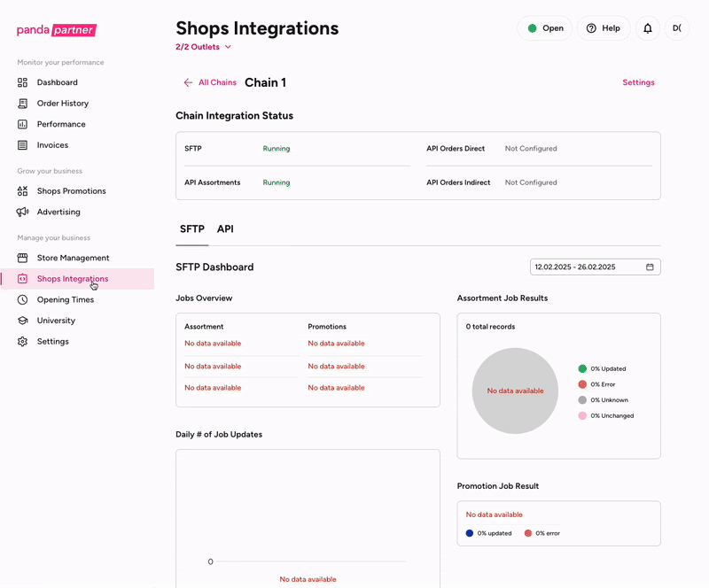The height and width of the screenshot is (588, 709).
Task: Click the University graduation cap icon
Action: (23, 321)
